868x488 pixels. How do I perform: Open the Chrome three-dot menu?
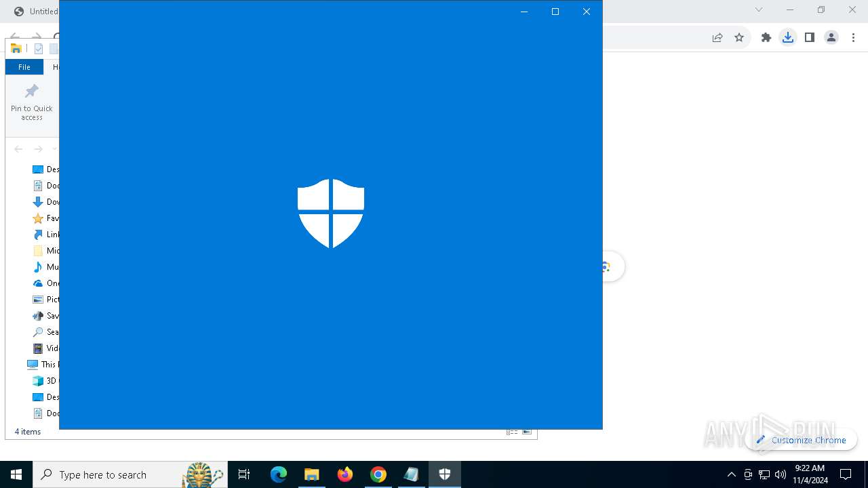853,38
